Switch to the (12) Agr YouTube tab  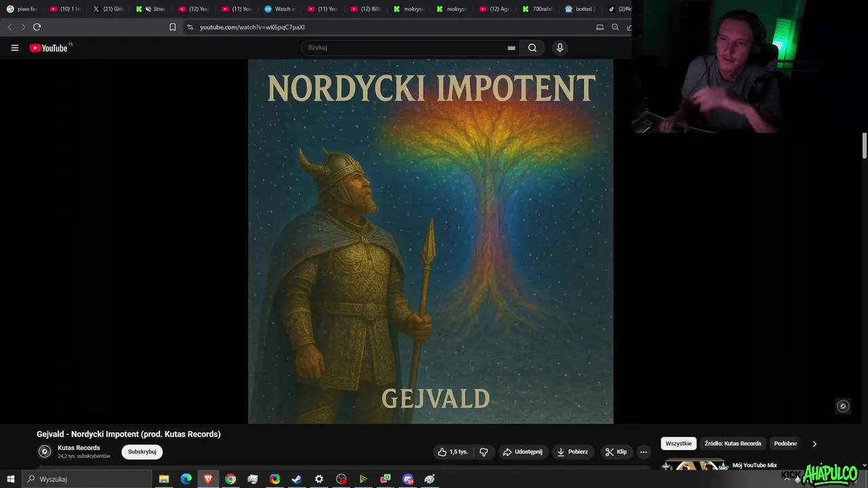click(494, 9)
